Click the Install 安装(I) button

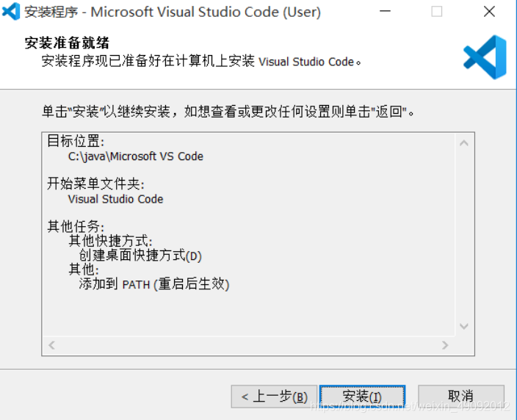pyautogui.click(x=362, y=397)
